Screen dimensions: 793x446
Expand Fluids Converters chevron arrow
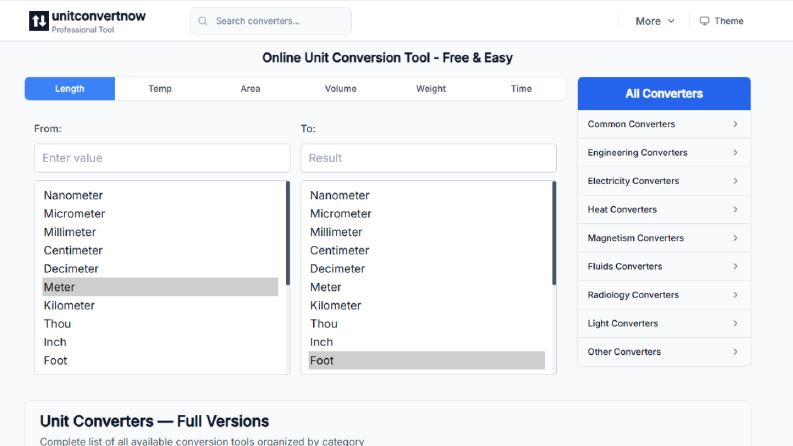(x=735, y=266)
